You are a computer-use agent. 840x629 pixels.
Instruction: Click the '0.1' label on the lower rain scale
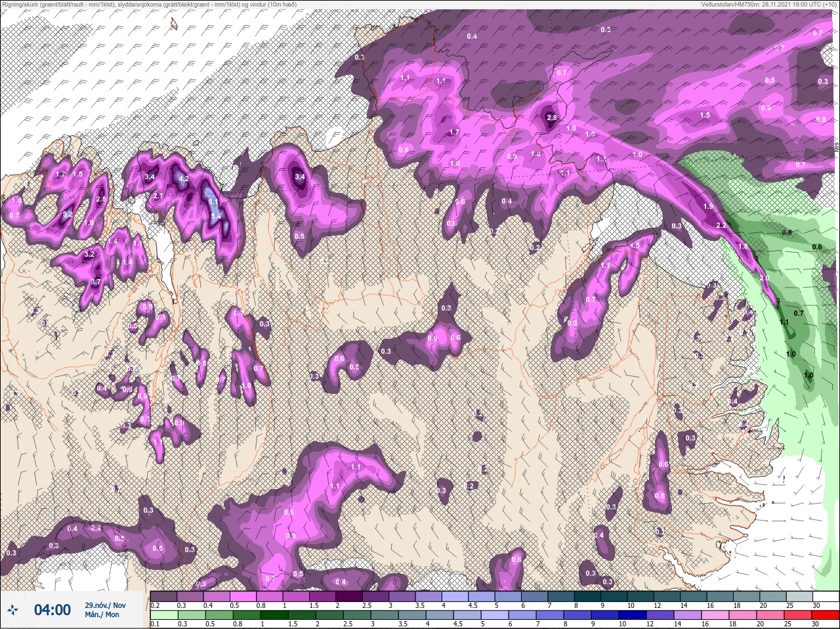pos(156,624)
